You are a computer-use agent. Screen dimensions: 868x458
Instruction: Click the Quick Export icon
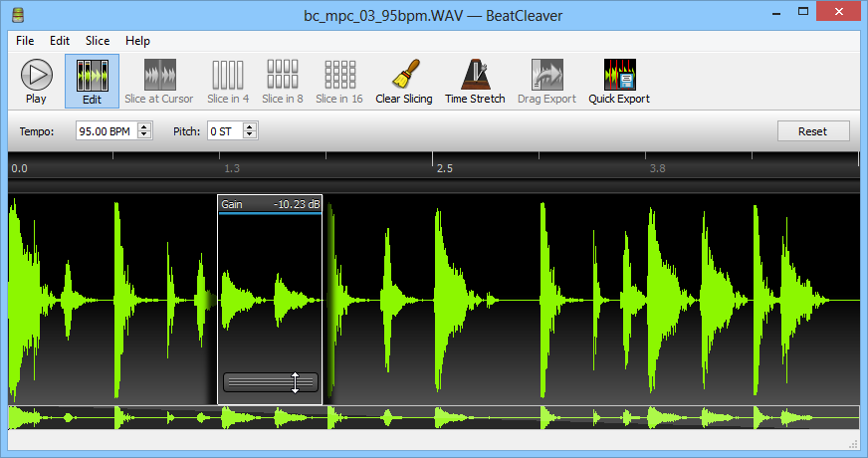[x=619, y=75]
